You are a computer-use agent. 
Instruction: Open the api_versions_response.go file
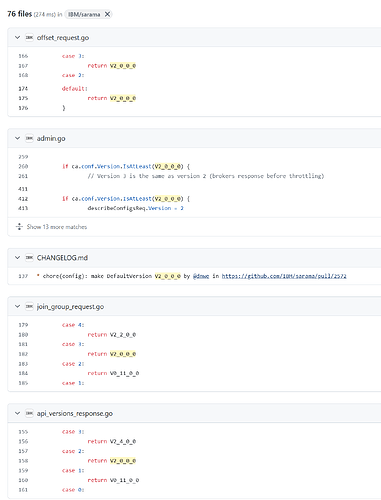coord(75,414)
